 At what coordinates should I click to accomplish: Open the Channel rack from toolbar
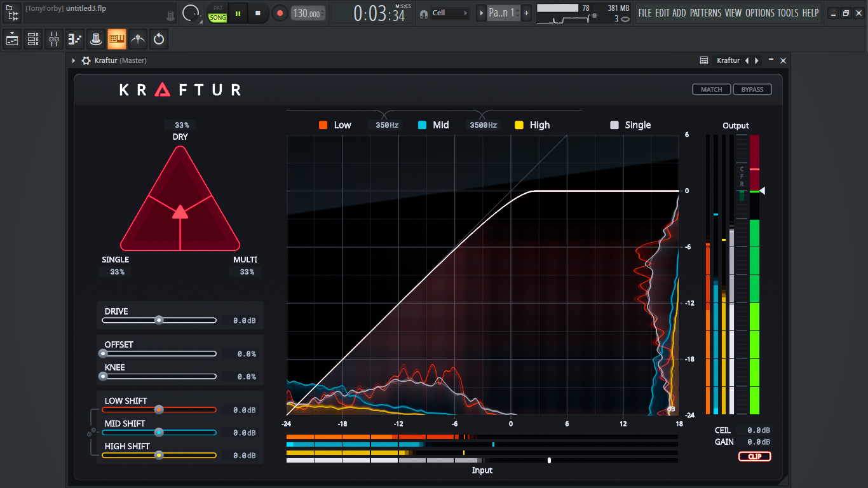(x=33, y=39)
